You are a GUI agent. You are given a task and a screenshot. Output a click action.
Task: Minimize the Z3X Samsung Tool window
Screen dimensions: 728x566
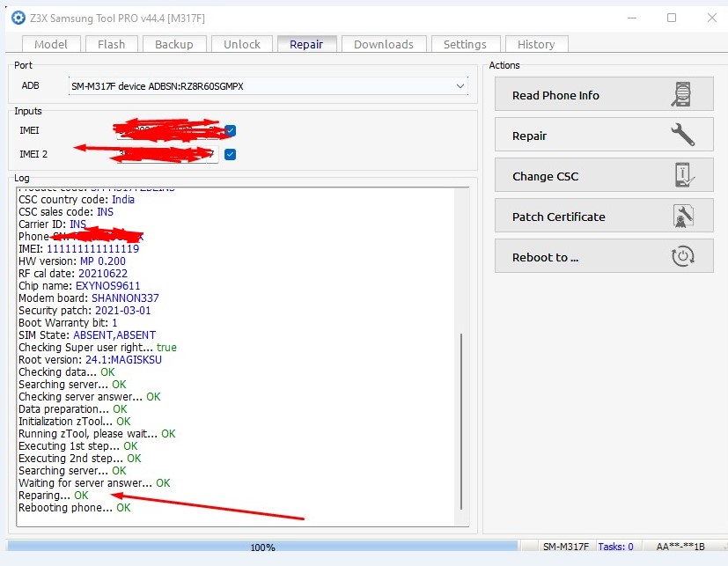[x=632, y=18]
